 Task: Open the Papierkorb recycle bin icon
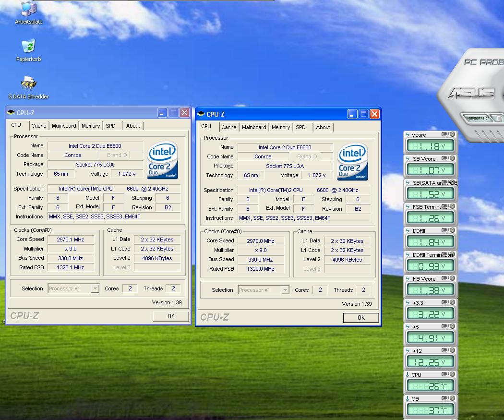[29, 50]
